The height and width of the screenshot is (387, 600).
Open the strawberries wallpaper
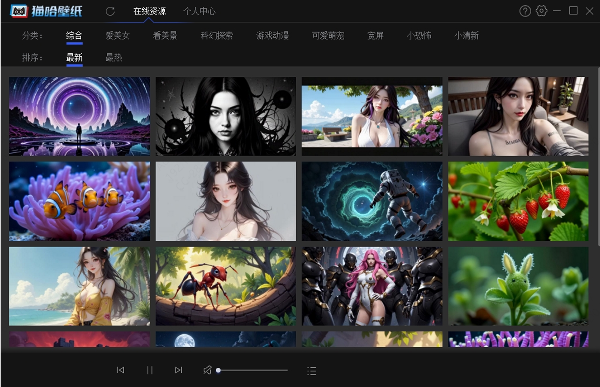(518, 201)
